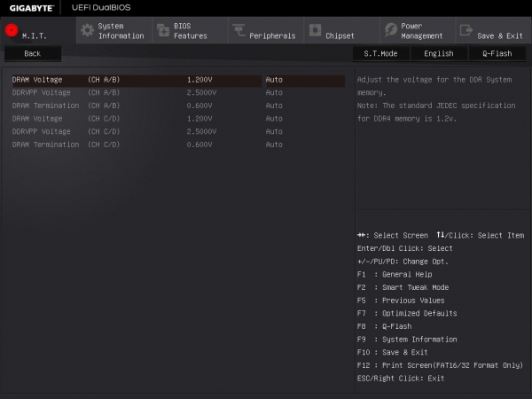Viewport: 532px width, 399px height.
Task: Click the F12 Print Screen help line
Action: [440, 365]
